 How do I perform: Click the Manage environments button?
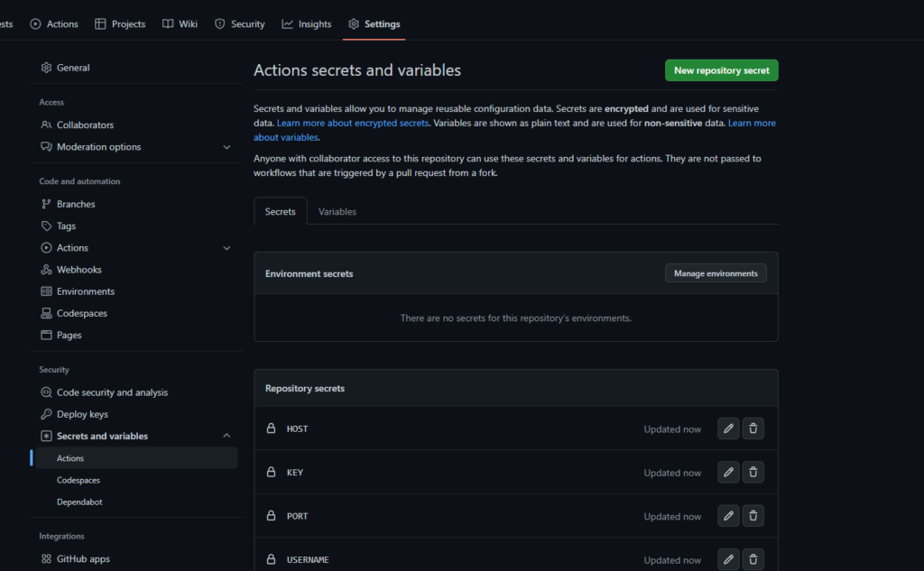pyautogui.click(x=716, y=273)
